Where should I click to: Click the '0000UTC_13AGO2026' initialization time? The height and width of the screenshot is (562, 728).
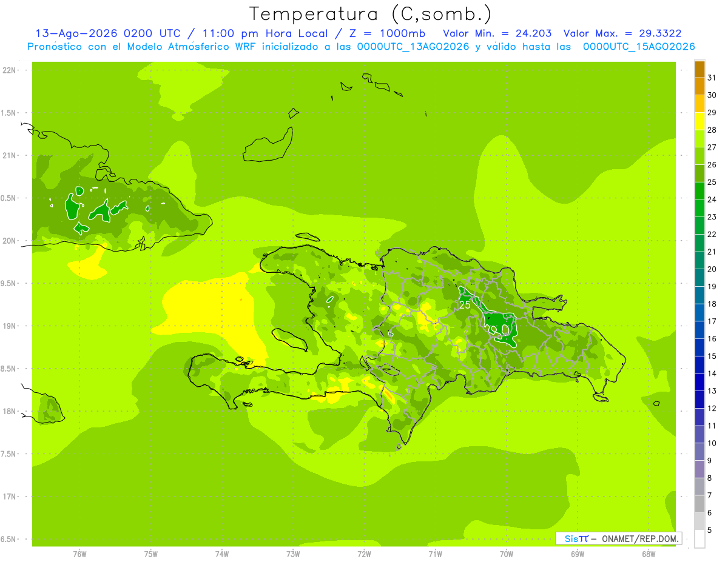click(413, 47)
